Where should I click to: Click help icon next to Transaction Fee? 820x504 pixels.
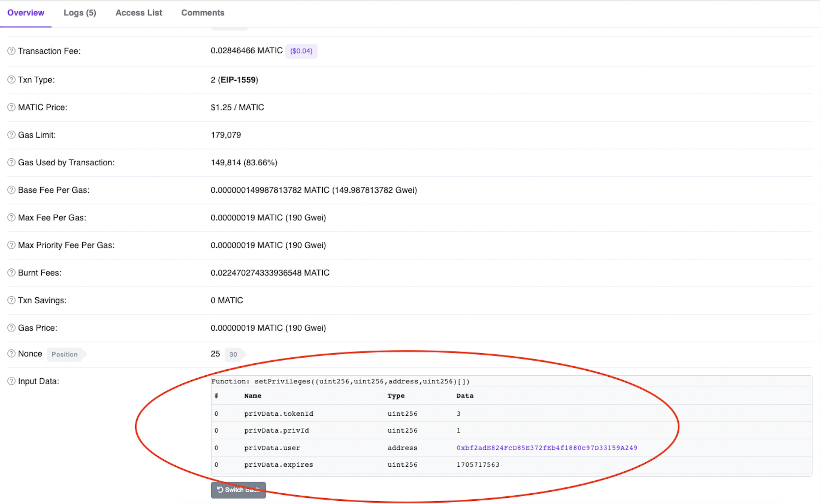[x=11, y=51]
